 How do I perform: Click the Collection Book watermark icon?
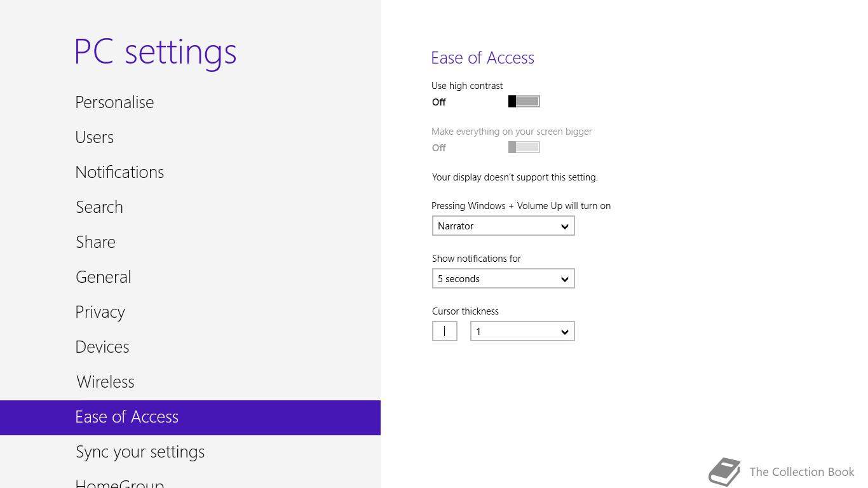[725, 472]
